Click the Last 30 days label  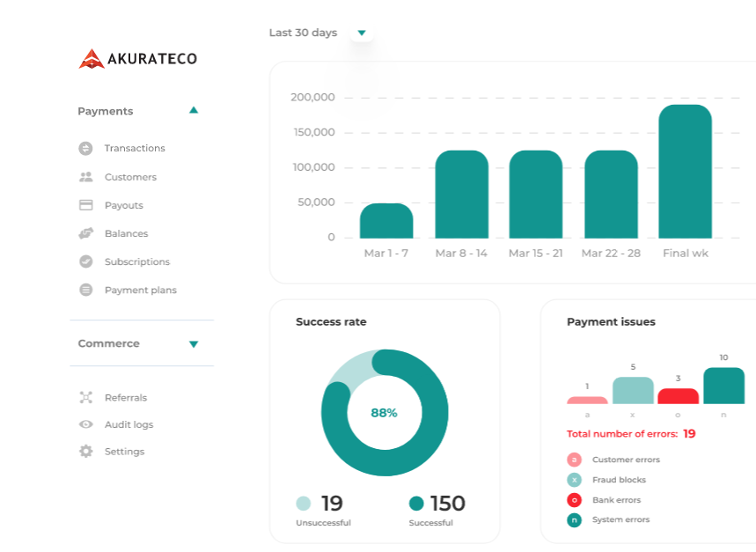303,33
